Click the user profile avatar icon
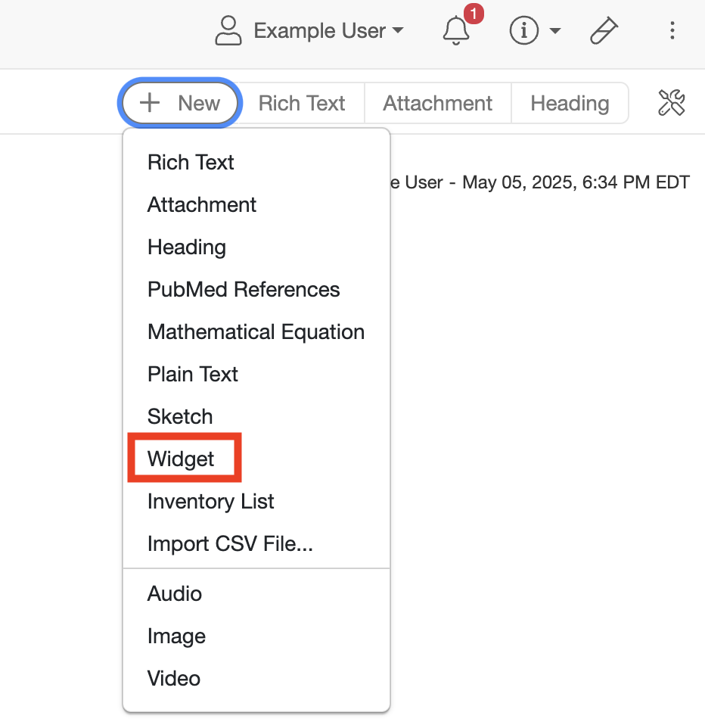Screen dimensions: 705x728 point(228,30)
